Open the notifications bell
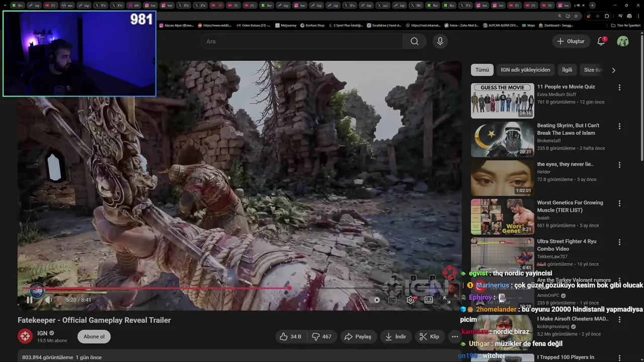644x362 pixels. pyautogui.click(x=601, y=41)
